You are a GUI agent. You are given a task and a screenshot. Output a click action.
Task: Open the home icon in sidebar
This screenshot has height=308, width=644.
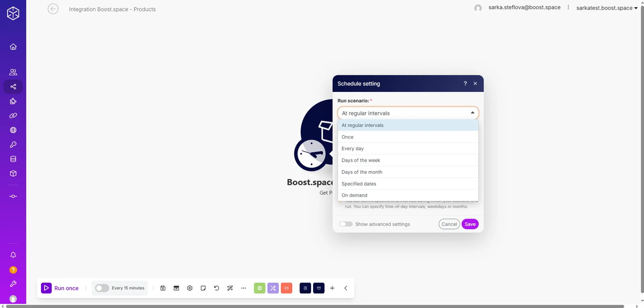pyautogui.click(x=13, y=47)
